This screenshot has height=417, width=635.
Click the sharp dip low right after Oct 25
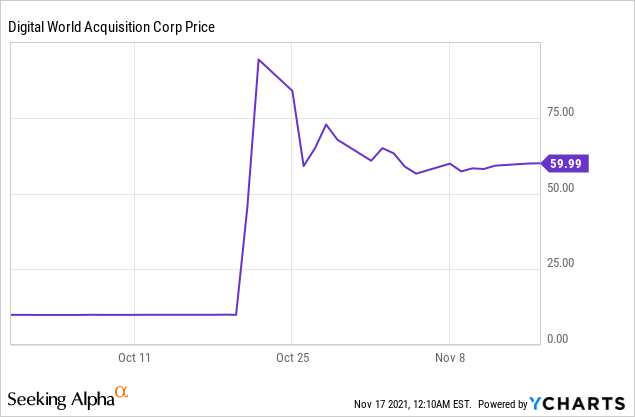coord(304,165)
